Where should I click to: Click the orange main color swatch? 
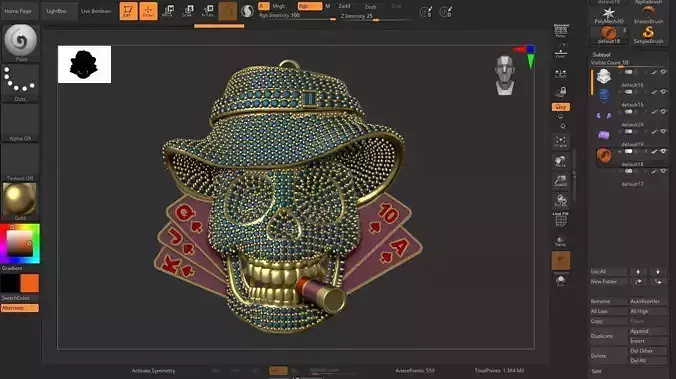click(30, 283)
